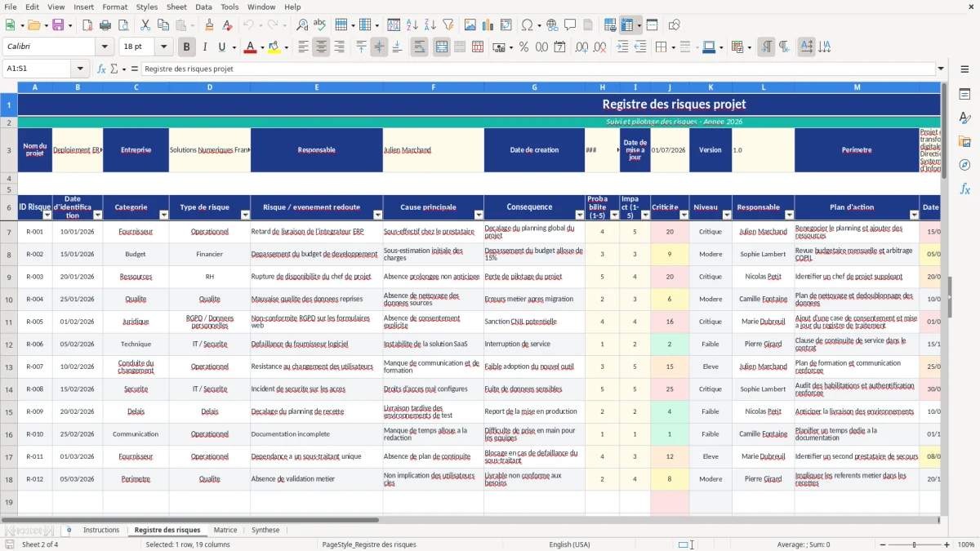Click the Copy icon
The height and width of the screenshot is (551, 980).
pos(162,25)
